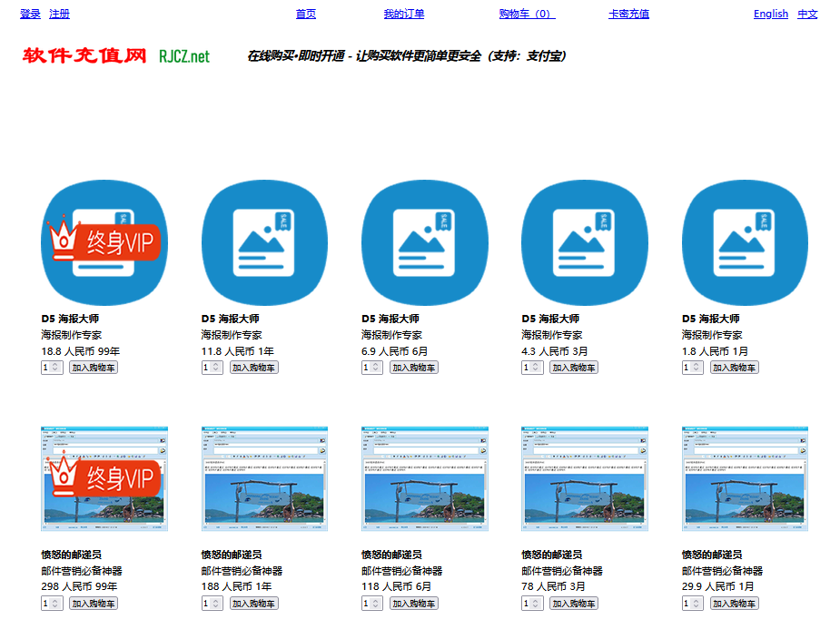The height and width of the screenshot is (629, 840).
Task: Open 愤怒的邮递员 99年 VIP screenshot thumbnail
Action: click(104, 478)
